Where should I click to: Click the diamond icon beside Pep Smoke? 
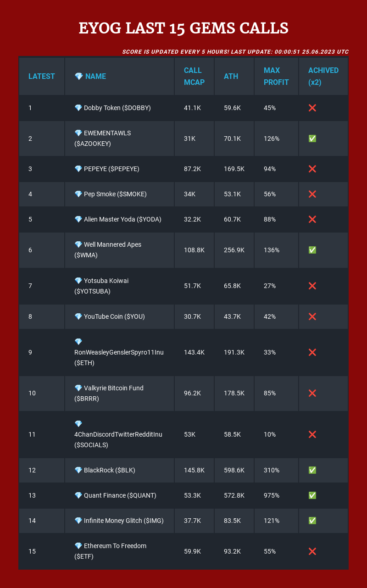pyautogui.click(x=78, y=194)
